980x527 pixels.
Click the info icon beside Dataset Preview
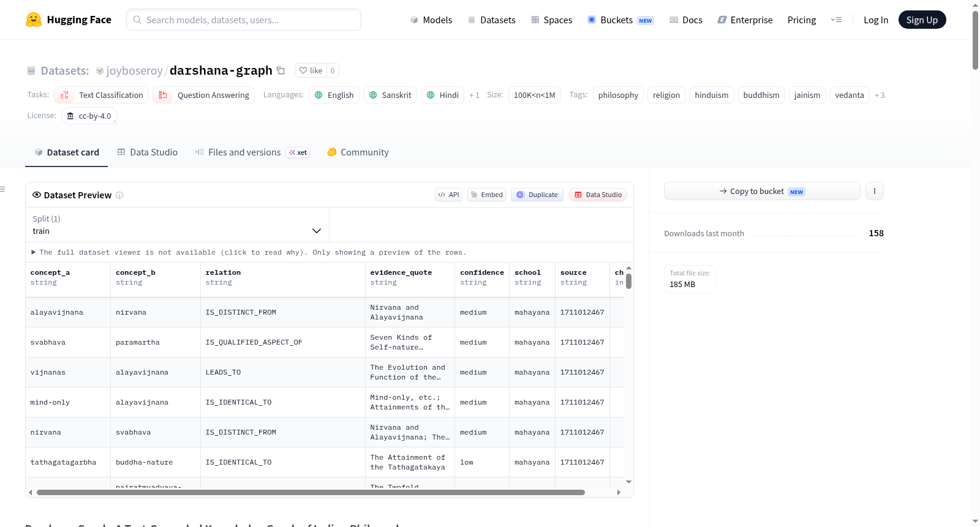tap(119, 195)
